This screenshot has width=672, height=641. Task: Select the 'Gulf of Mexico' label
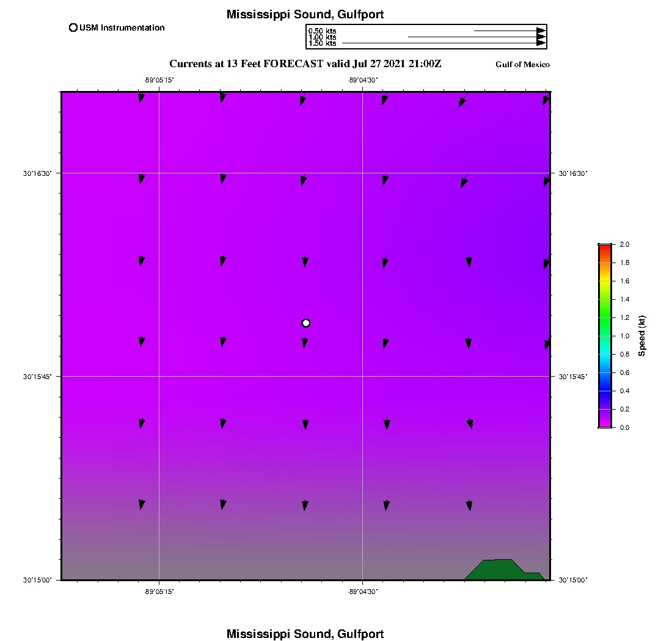tap(522, 65)
